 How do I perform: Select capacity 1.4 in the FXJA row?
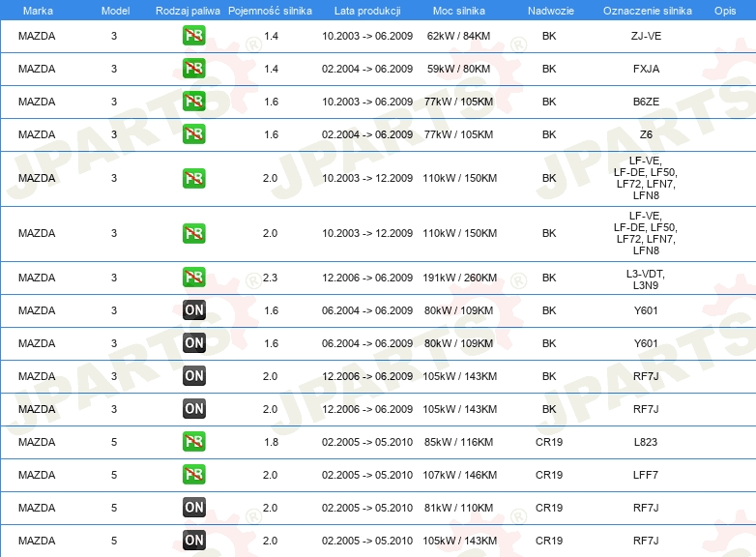[x=271, y=69]
